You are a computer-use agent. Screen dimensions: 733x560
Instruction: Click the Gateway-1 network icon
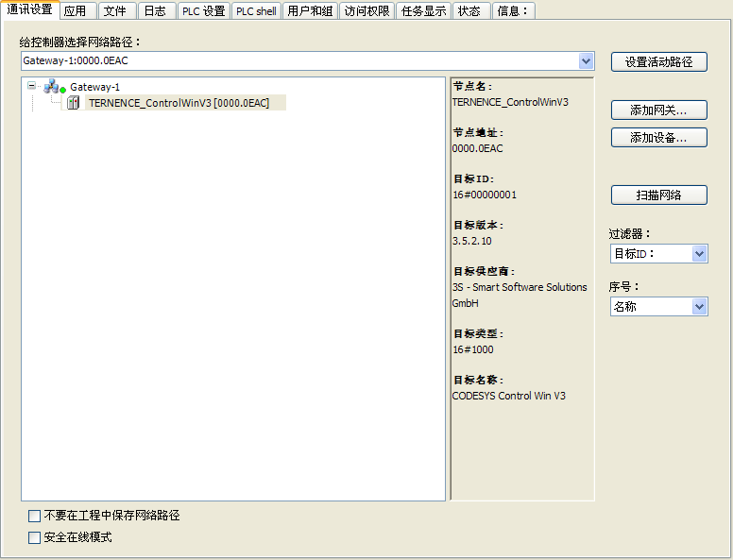(x=54, y=87)
